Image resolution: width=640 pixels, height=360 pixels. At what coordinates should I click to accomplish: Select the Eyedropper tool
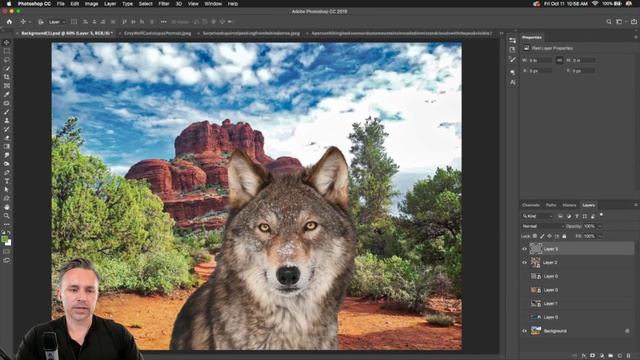click(x=7, y=94)
